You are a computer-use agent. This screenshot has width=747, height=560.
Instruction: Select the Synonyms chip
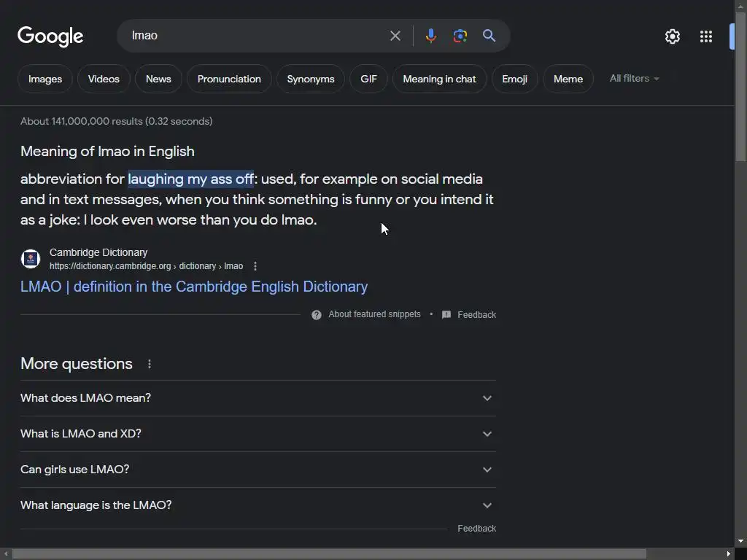click(x=311, y=79)
